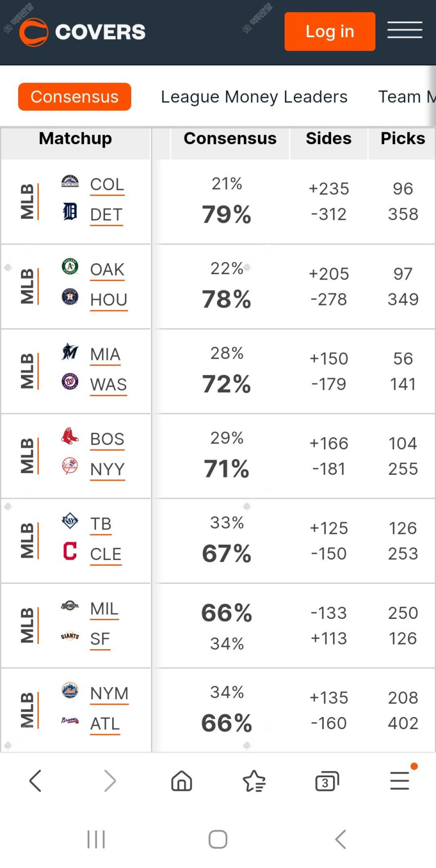
Task: Open the hamburger menu in header
Action: click(405, 30)
